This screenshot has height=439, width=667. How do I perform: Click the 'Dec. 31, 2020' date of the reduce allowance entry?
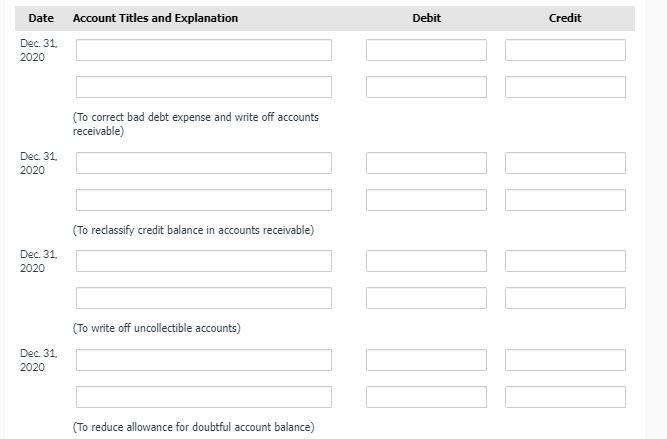click(39, 360)
